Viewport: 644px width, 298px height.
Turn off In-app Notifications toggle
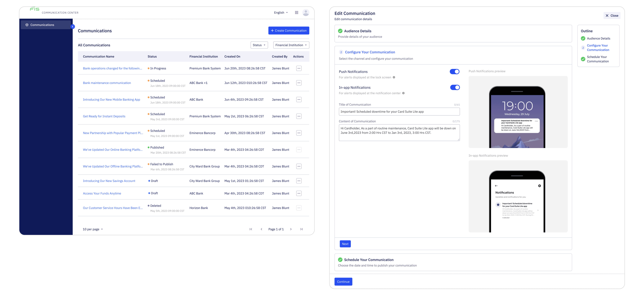pyautogui.click(x=455, y=87)
